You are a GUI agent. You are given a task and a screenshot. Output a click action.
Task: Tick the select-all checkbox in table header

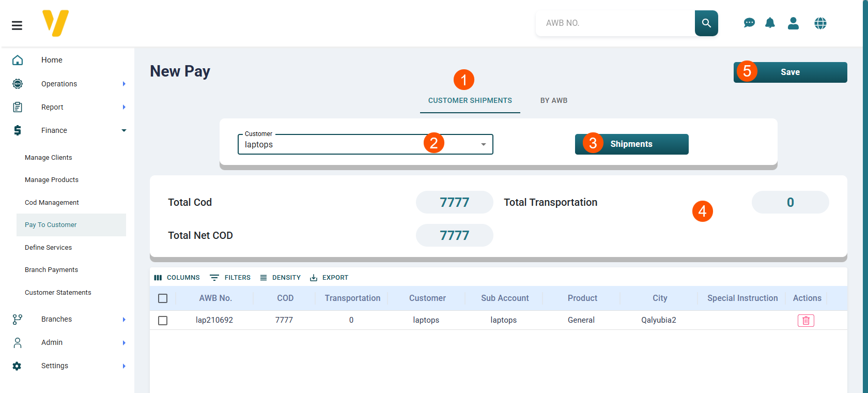pyautogui.click(x=163, y=298)
